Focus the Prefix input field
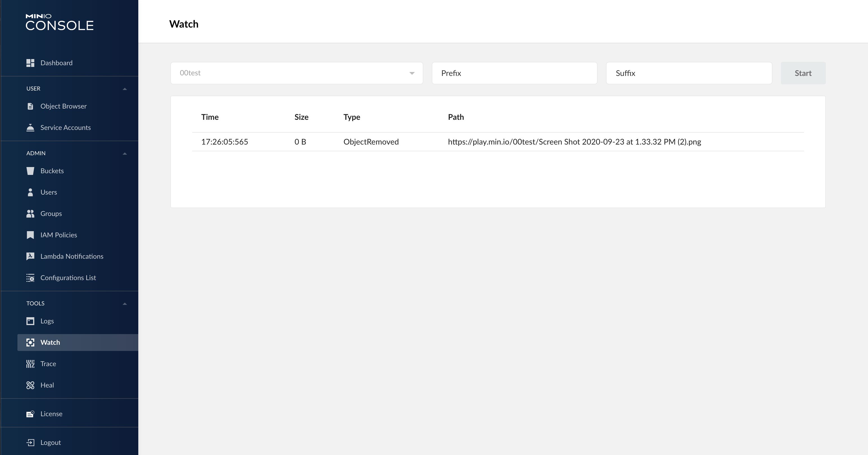 515,73
